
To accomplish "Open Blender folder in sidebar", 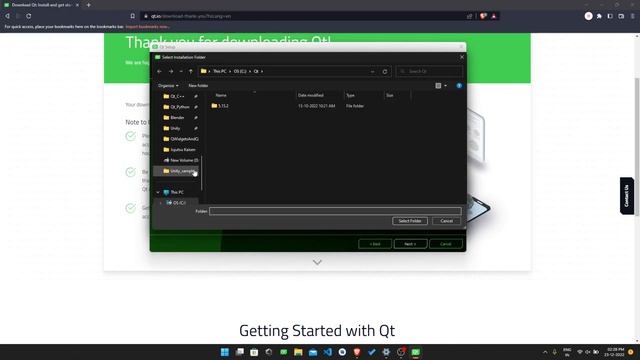I will pos(177,118).
